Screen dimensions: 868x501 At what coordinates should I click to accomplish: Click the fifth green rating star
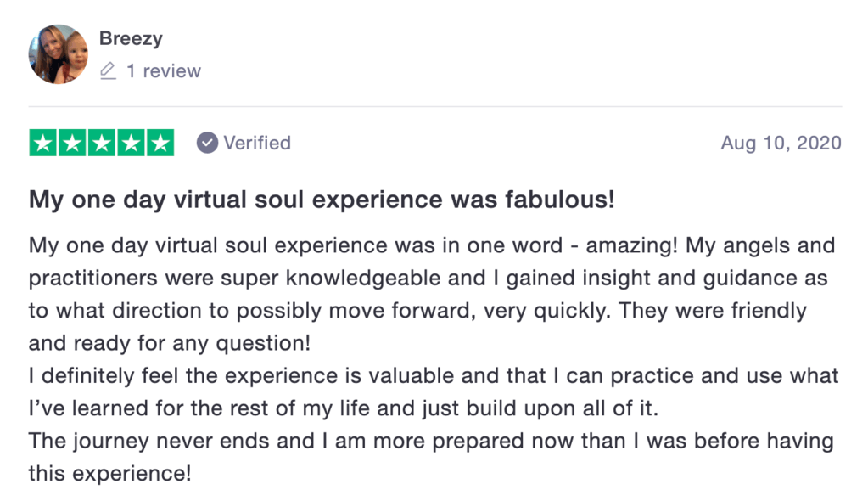coord(160,143)
